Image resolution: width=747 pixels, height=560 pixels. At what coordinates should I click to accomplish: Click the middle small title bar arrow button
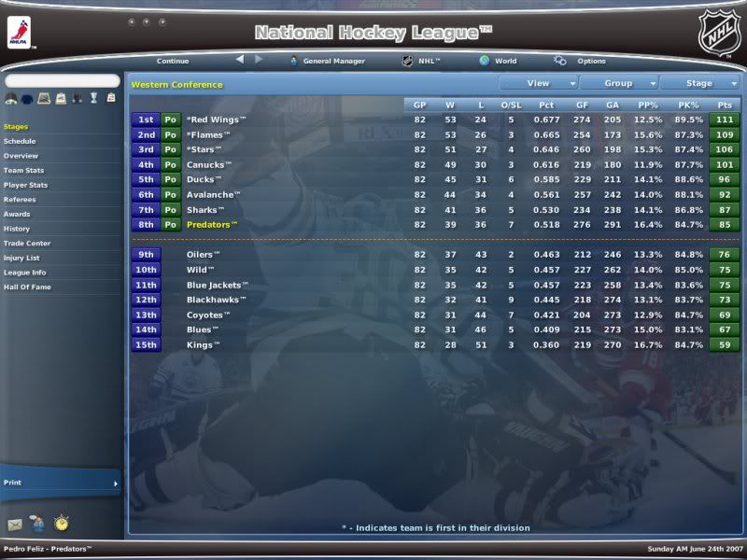(x=147, y=21)
